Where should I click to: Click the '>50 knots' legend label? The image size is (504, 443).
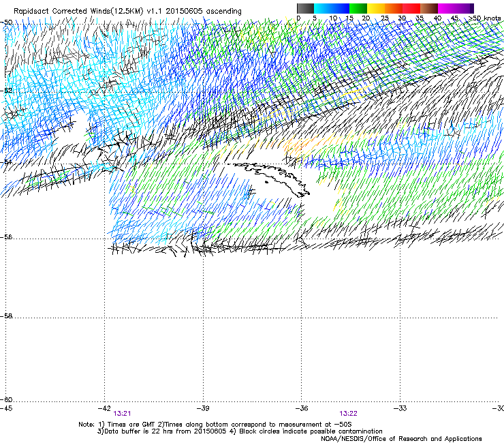484,18
